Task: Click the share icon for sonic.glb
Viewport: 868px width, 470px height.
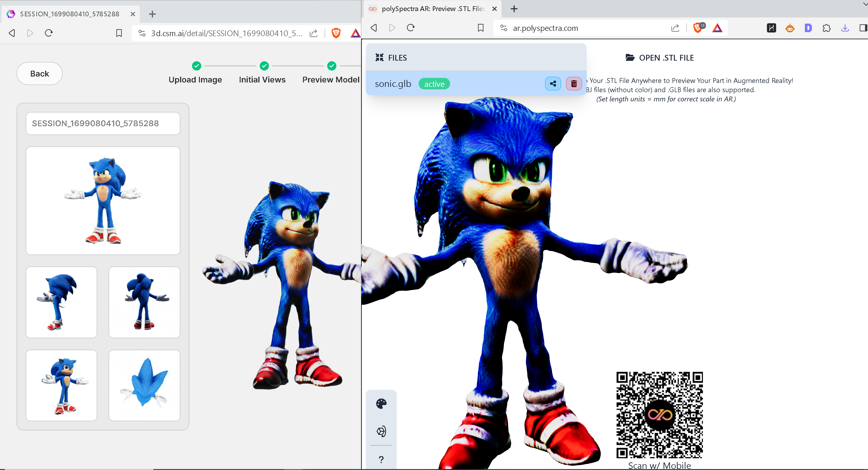Action: [553, 84]
